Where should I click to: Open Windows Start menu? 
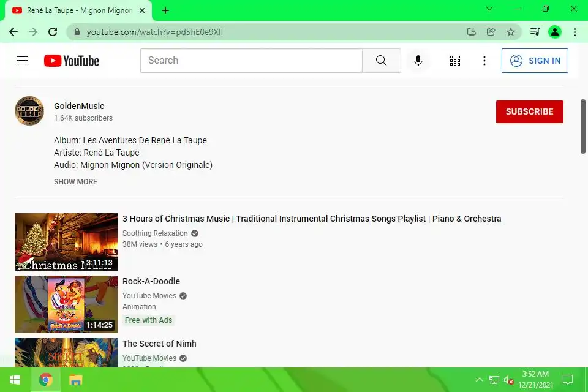(x=15, y=380)
